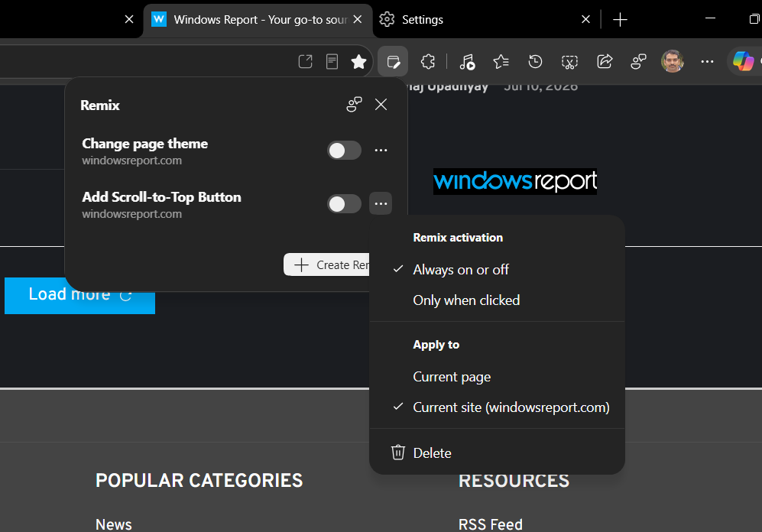Send feedback from the Remix panel header

[x=355, y=105]
